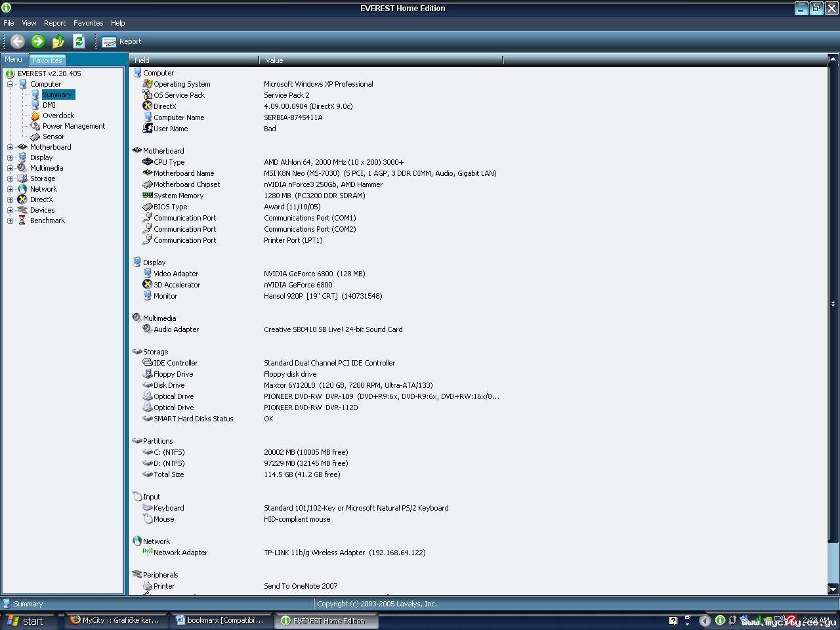The image size is (840, 630).
Task: Click the Computer Name row
Action: pyautogui.click(x=232, y=117)
